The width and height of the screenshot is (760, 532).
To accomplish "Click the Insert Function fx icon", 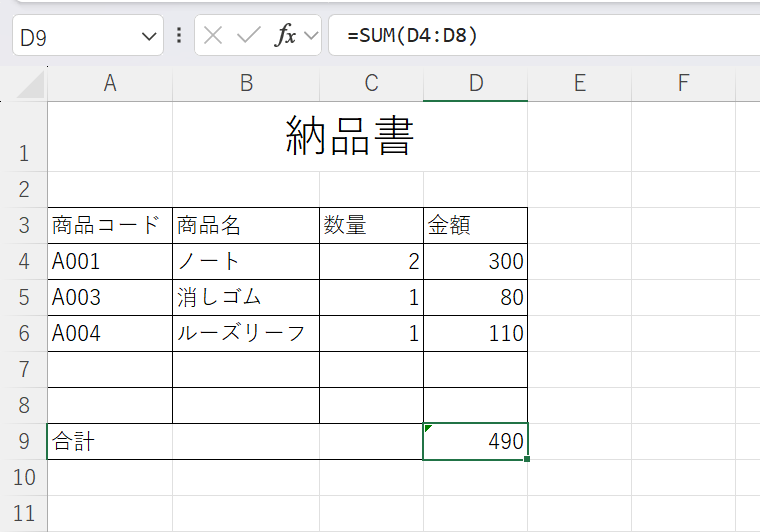I will [285, 35].
